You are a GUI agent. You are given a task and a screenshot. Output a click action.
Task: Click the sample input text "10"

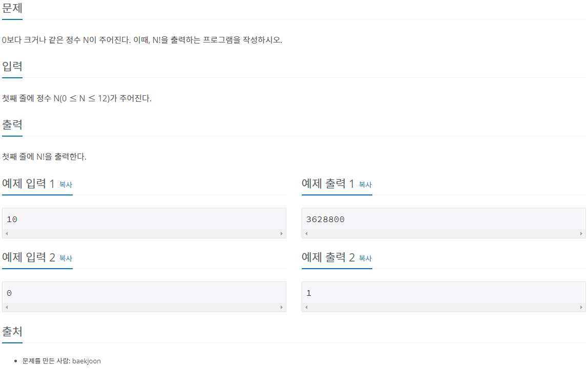(12, 220)
